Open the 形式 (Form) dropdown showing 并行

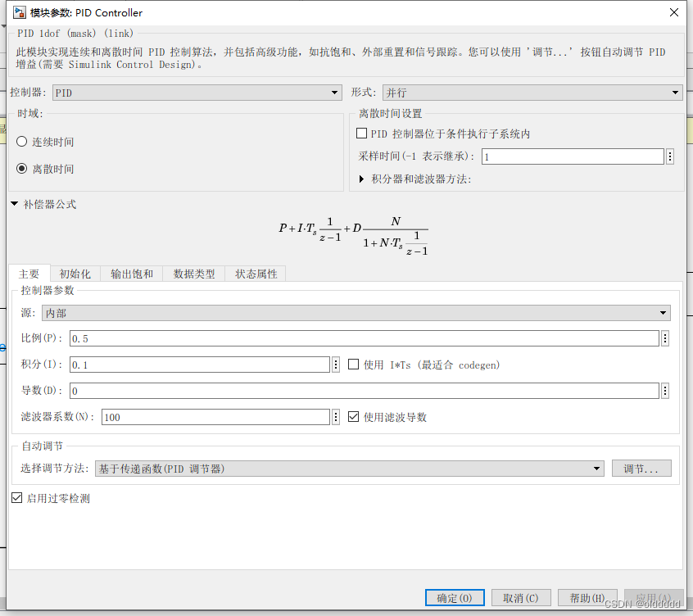coord(677,92)
